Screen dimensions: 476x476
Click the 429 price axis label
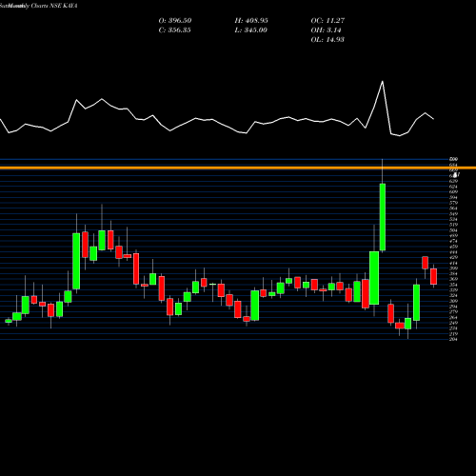454,257
